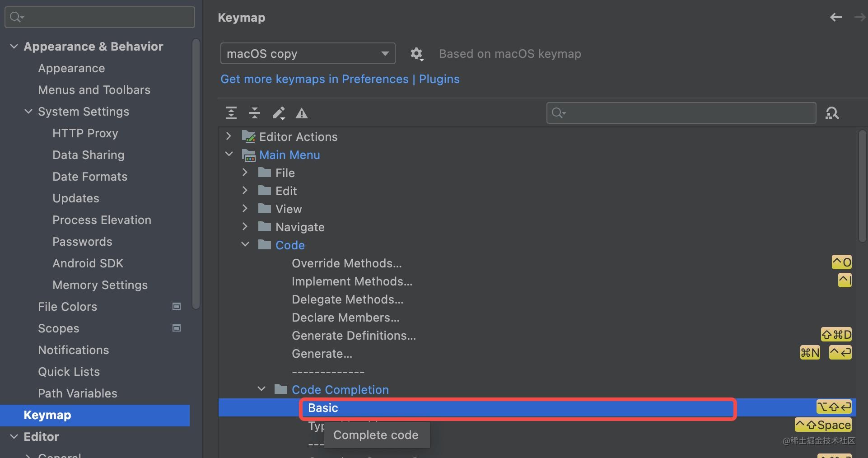Select Data Sharing settings

click(x=88, y=155)
